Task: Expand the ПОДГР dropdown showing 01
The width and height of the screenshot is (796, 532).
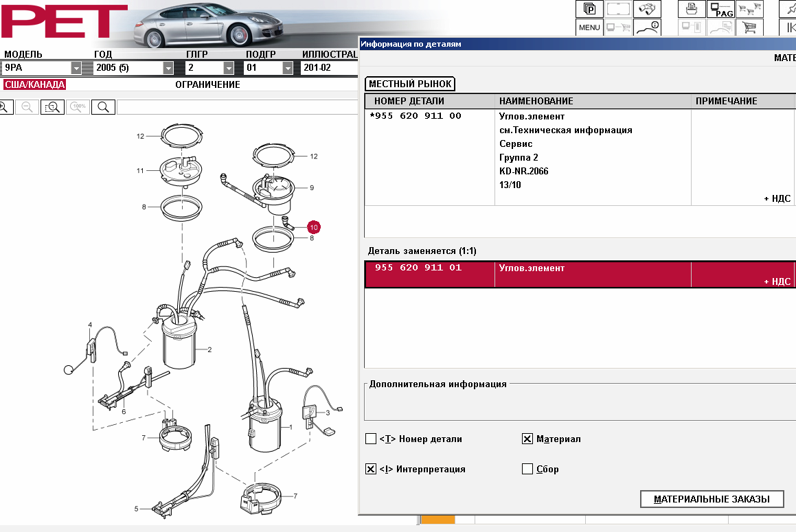Action: 288,68
